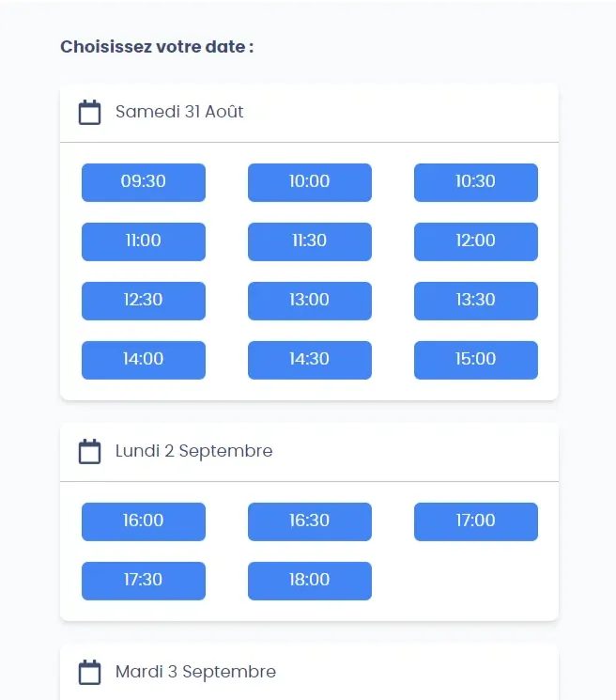Select the 11:00 time slot
This screenshot has width=616, height=700.
click(x=144, y=241)
